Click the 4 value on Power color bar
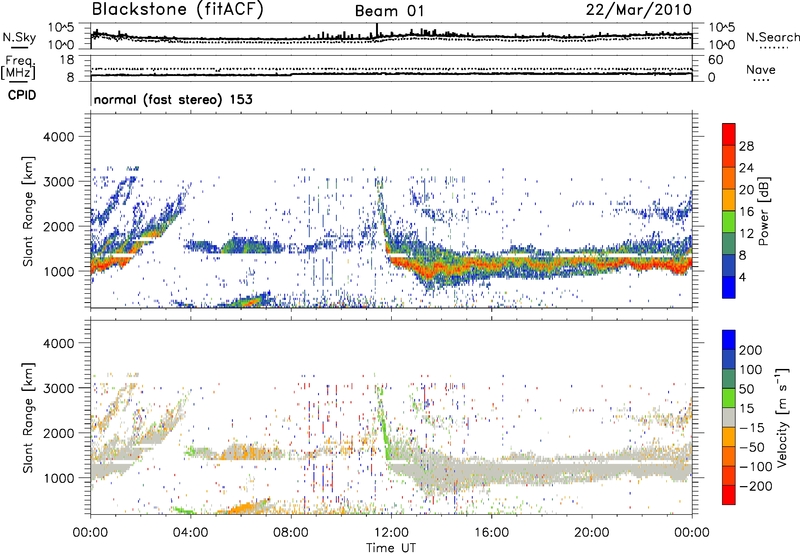The image size is (800, 554). (742, 277)
